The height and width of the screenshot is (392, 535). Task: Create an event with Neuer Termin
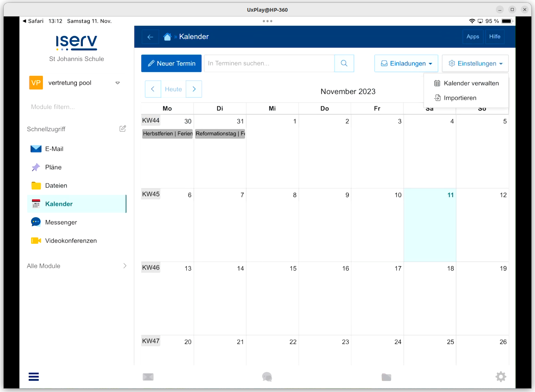[x=171, y=63]
